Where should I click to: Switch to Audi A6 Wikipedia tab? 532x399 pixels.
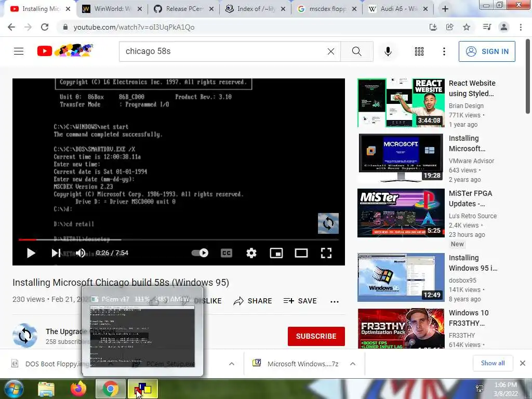(x=398, y=9)
